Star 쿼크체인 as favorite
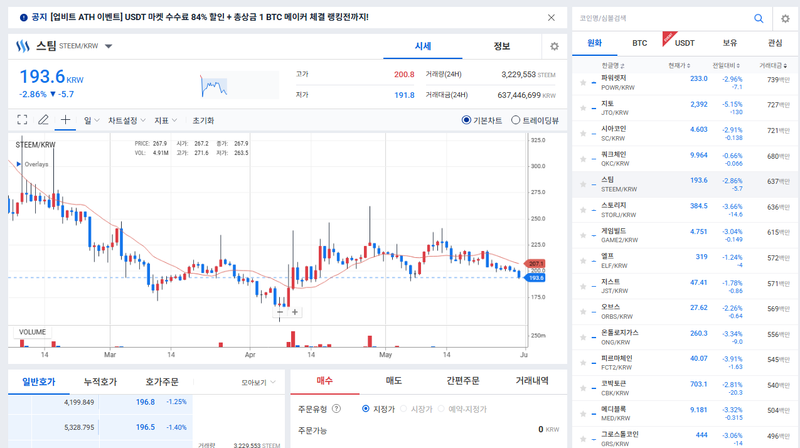The width and height of the screenshot is (800, 448). coord(583,159)
